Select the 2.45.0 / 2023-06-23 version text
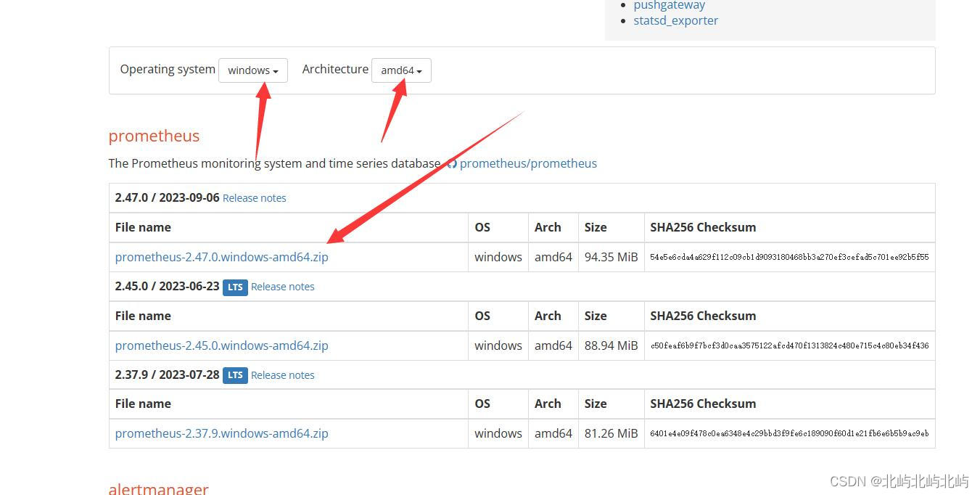 click(167, 286)
